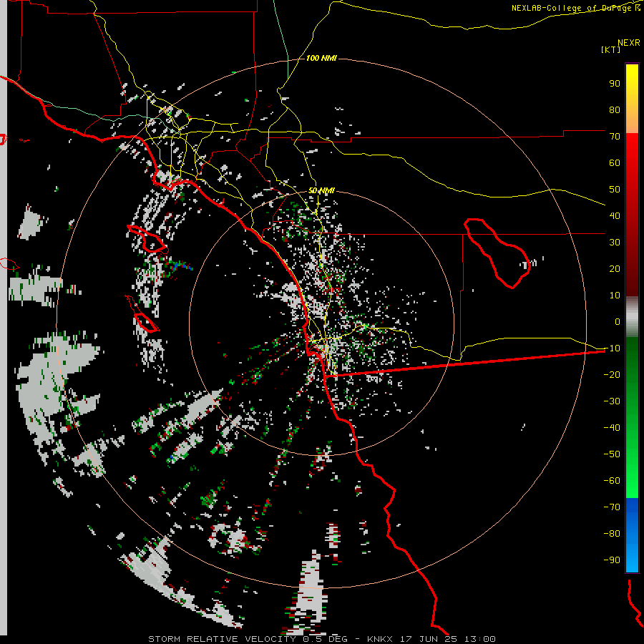Click the [KT] units label

click(610, 49)
